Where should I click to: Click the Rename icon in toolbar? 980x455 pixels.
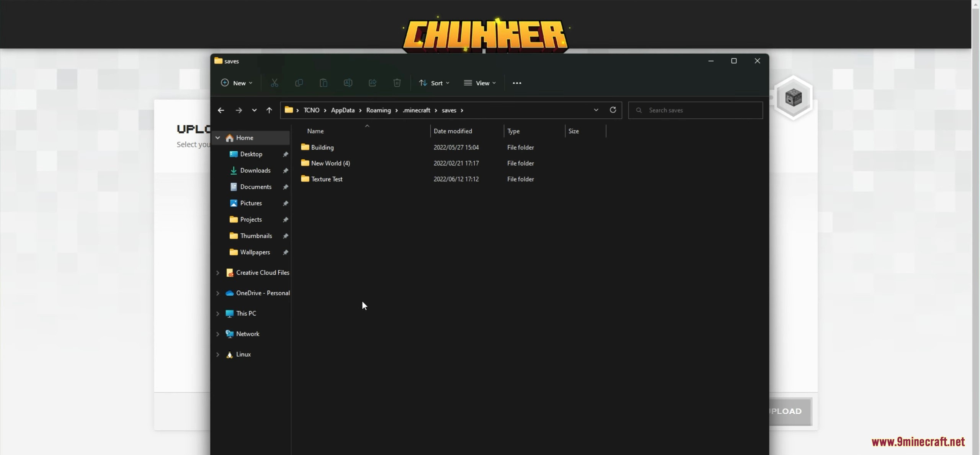click(x=348, y=83)
